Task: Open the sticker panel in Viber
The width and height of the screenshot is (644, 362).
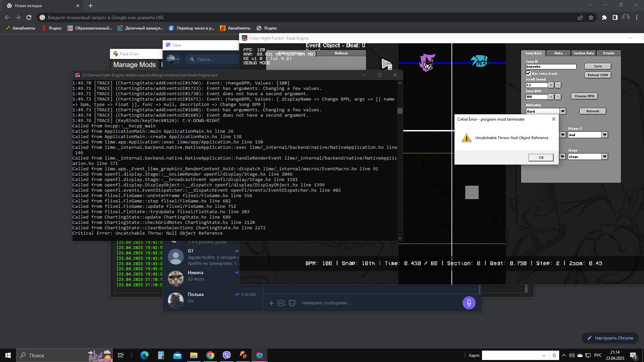Action: pyautogui.click(x=292, y=303)
